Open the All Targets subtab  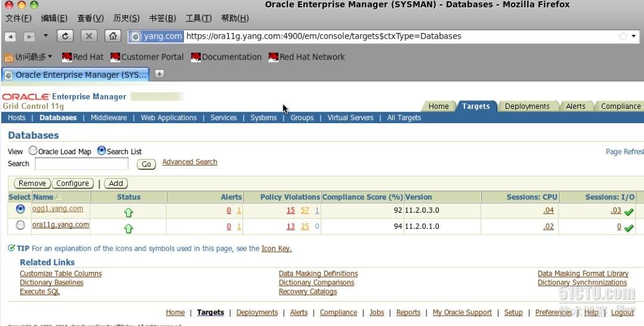[404, 118]
